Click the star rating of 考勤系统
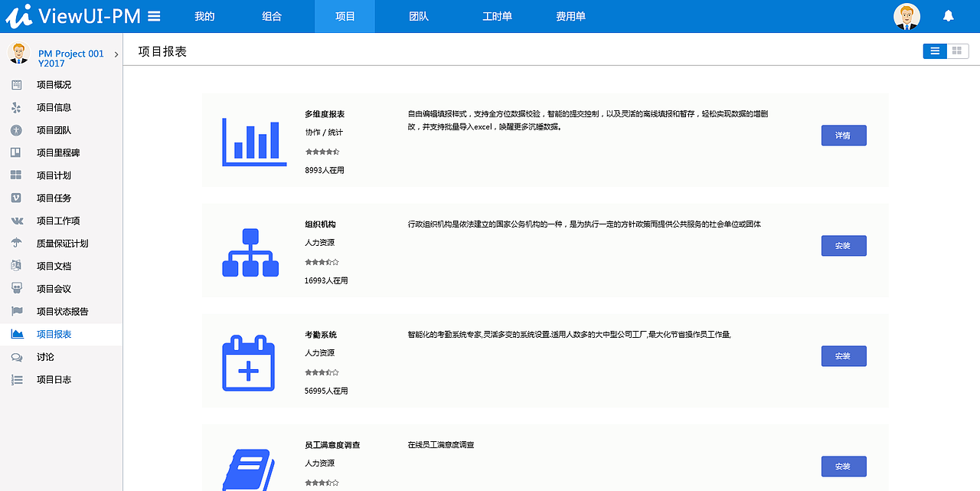Screen dimensions: 980x491 [322, 372]
